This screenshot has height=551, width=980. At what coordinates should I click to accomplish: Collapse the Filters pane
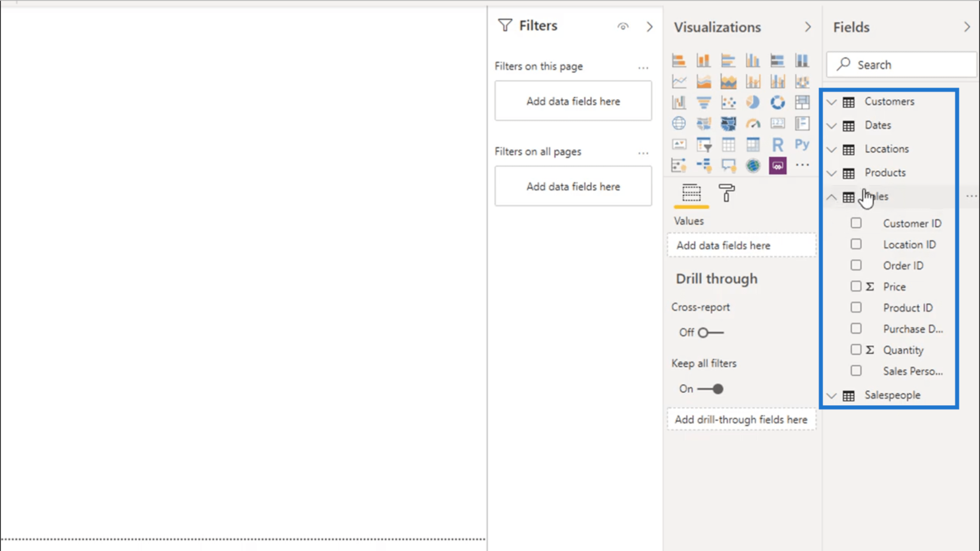tap(649, 27)
